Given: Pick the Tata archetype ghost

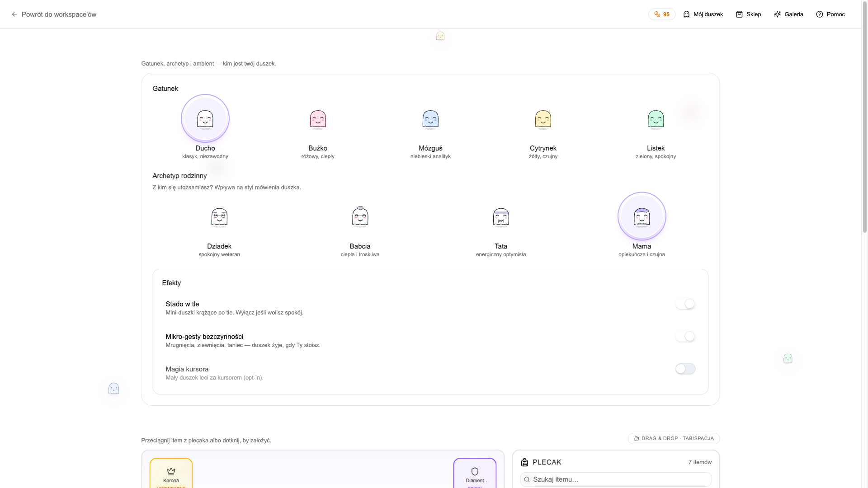Looking at the screenshot, I should 501,217.
